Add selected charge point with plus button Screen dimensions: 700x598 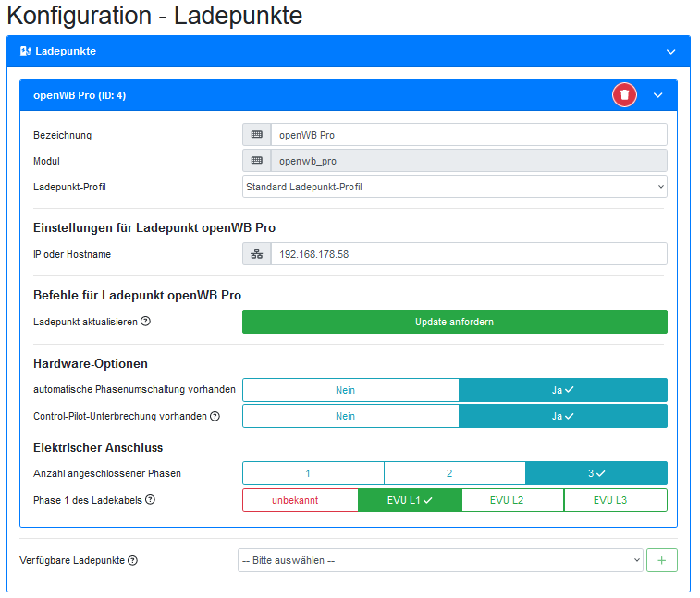pyautogui.click(x=661, y=560)
